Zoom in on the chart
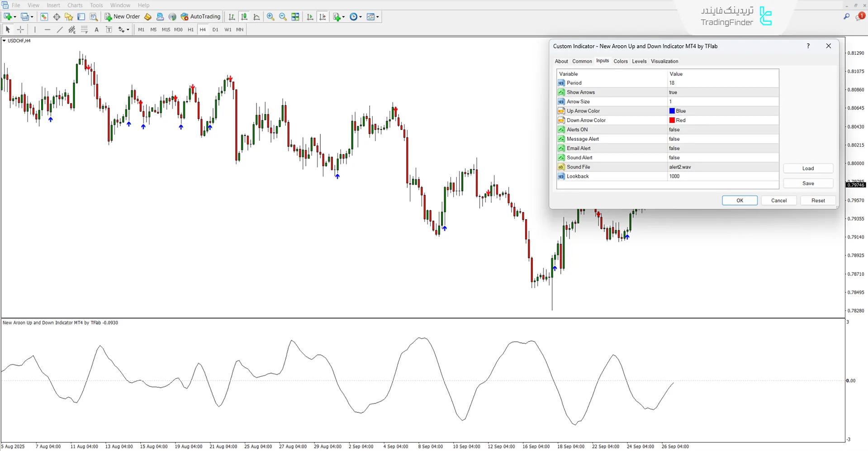The width and height of the screenshot is (868, 451). (270, 17)
